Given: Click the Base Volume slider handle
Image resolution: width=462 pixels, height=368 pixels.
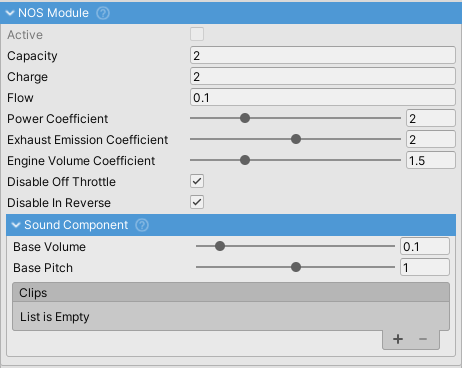Looking at the screenshot, I should (220, 246).
